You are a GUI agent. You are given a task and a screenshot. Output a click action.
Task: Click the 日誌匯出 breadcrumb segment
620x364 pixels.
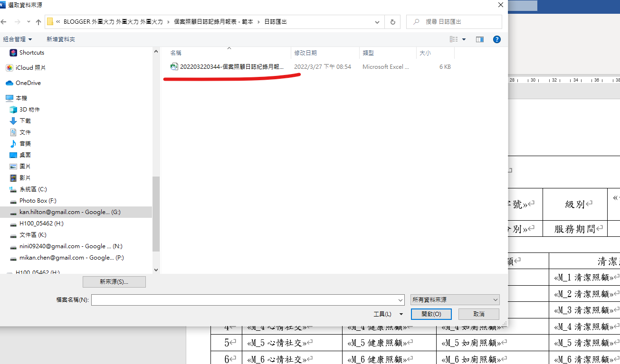(x=276, y=22)
